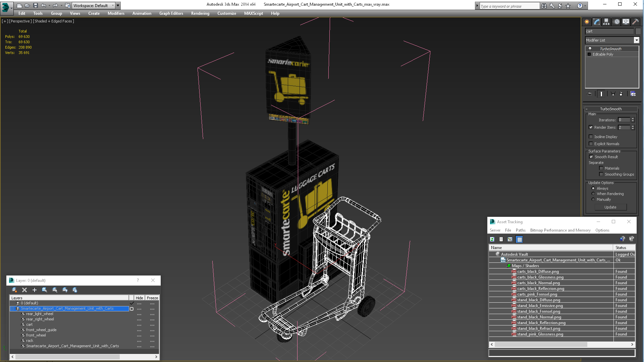Click Remove Modifier trash icon
Image resolution: width=644 pixels, height=362 pixels.
pos(621,94)
